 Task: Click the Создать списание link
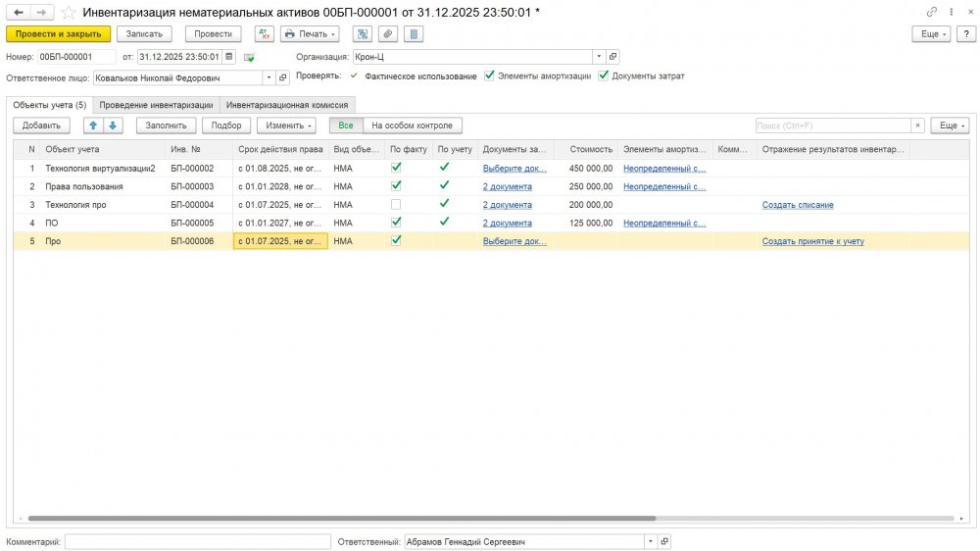pyautogui.click(x=798, y=205)
